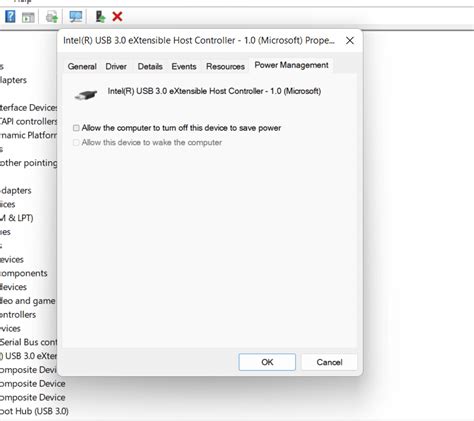Select the tree row ending in 'other pointing'
474x421 pixels.
pos(29,163)
